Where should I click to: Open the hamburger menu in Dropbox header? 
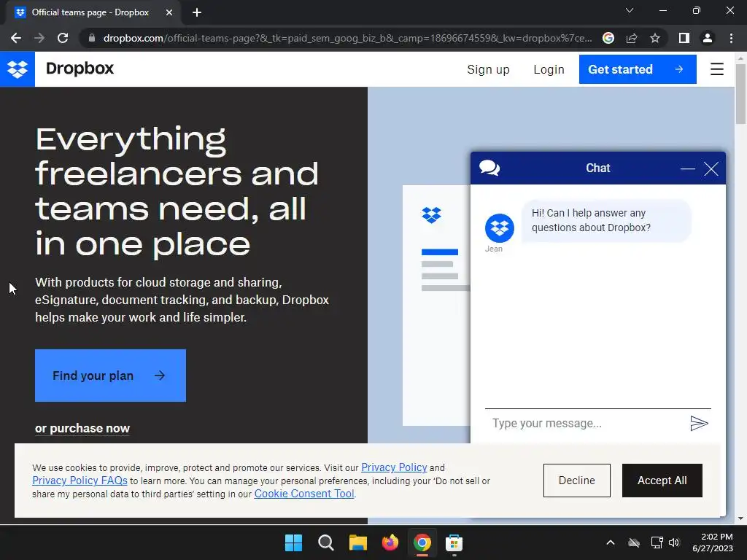716,69
